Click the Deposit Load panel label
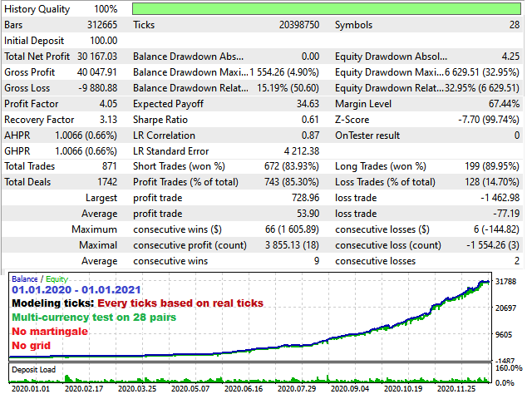The height and width of the screenshot is (399, 532). 33,369
